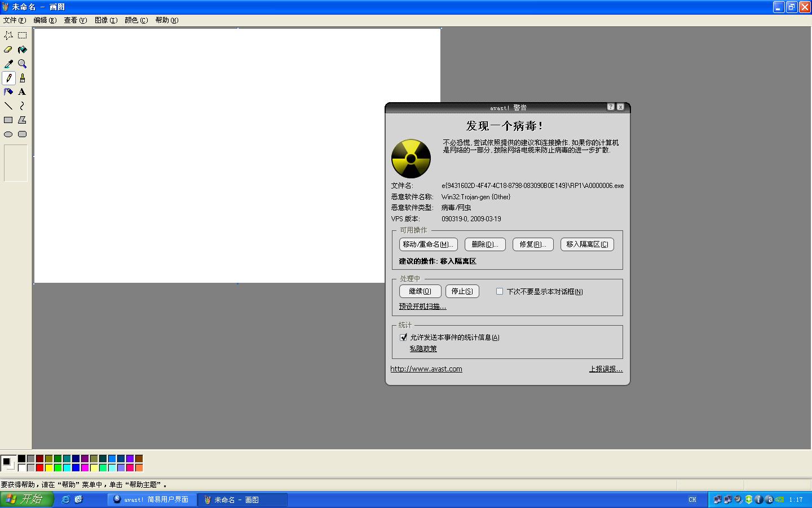Tick '下次不要显示本对话框' checkbox
The height and width of the screenshot is (508, 812).
pyautogui.click(x=500, y=291)
